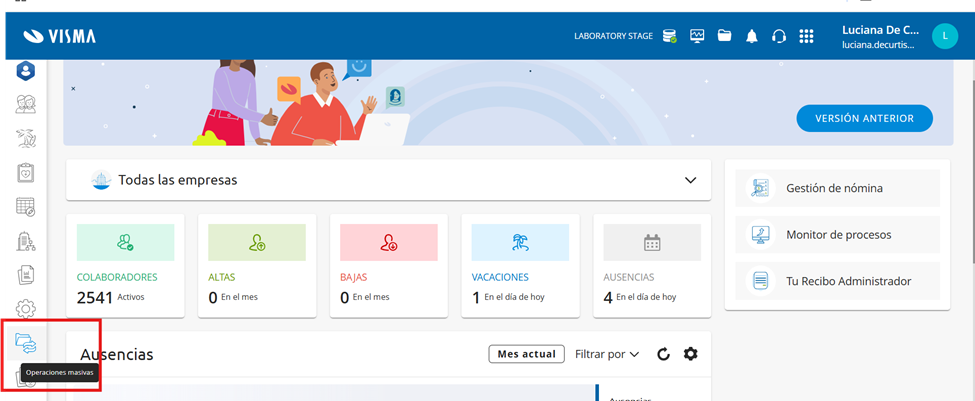Image resolution: width=975 pixels, height=401 pixels.
Task: Open the notifications bell
Action: pyautogui.click(x=752, y=36)
